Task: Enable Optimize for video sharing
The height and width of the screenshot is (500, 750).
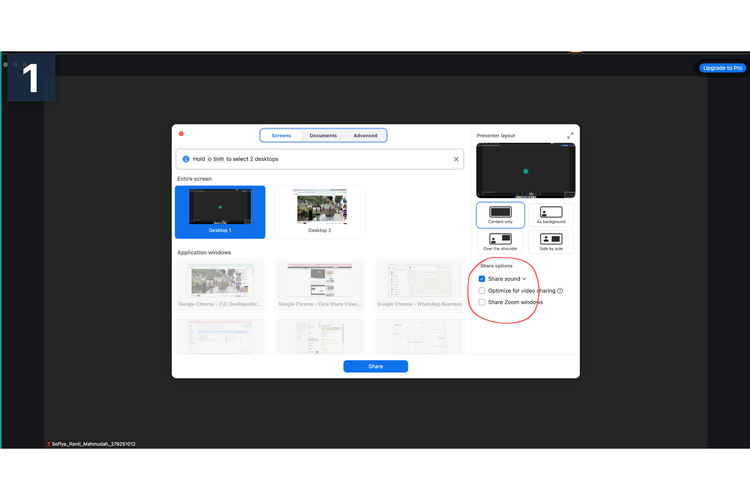Action: [482, 290]
